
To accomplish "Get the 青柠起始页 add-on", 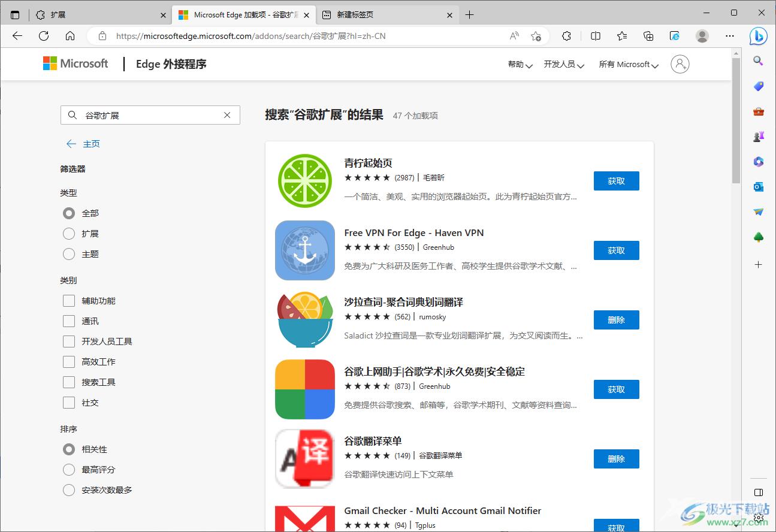I will [x=616, y=181].
